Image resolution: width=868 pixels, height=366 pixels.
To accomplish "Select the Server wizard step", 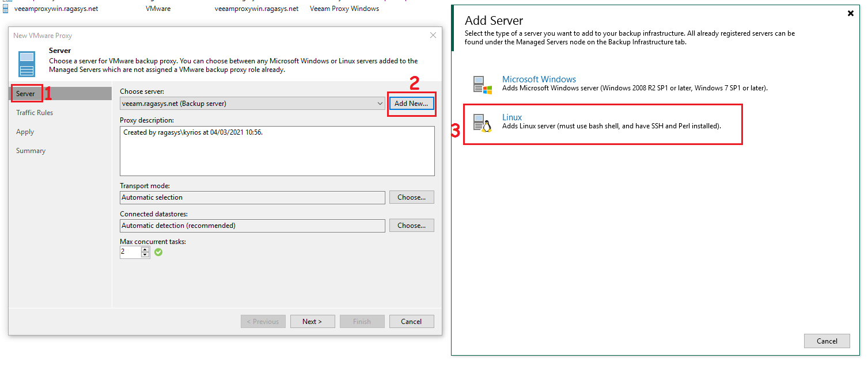I will pos(26,94).
